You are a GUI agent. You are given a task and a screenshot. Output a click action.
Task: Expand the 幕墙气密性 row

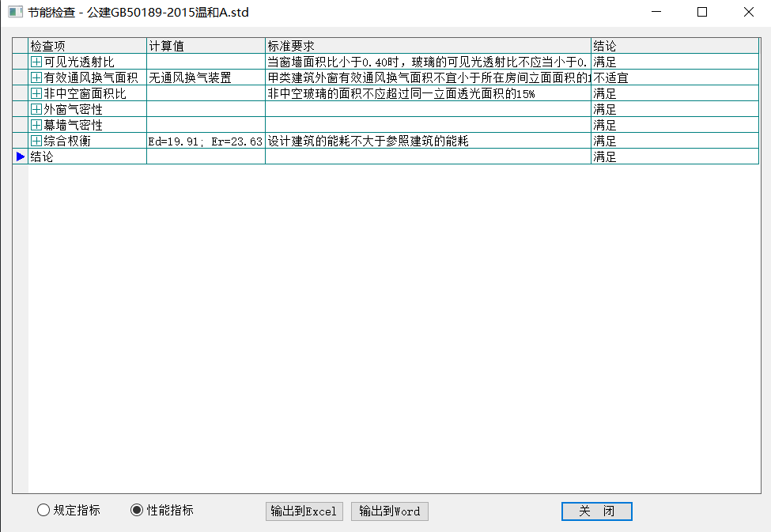click(x=36, y=125)
